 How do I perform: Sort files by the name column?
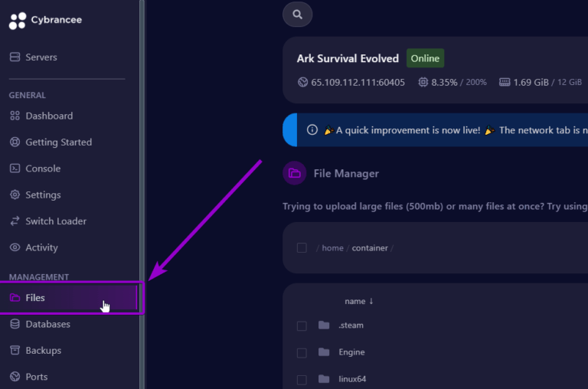pyautogui.click(x=358, y=302)
